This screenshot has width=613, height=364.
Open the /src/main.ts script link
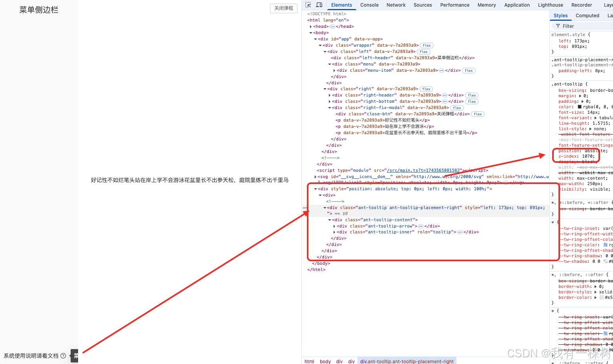click(x=423, y=171)
